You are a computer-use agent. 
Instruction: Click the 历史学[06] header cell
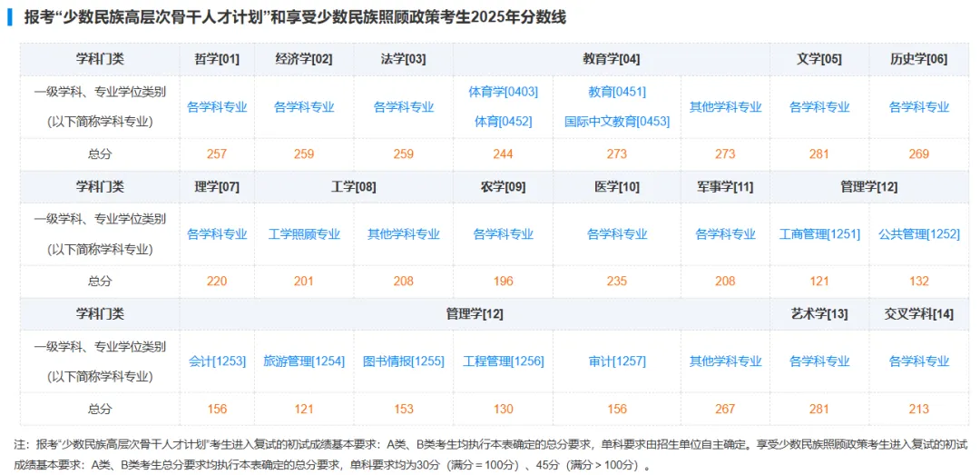(x=918, y=59)
